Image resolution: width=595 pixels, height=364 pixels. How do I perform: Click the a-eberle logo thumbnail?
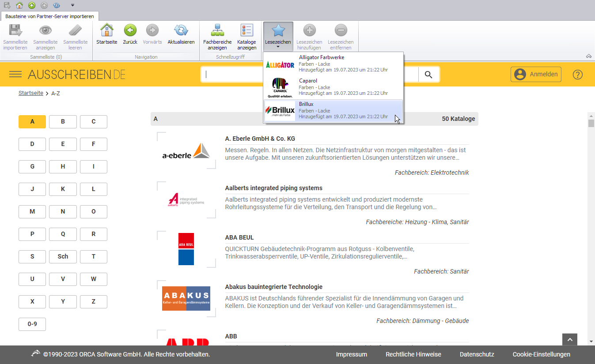(186, 150)
